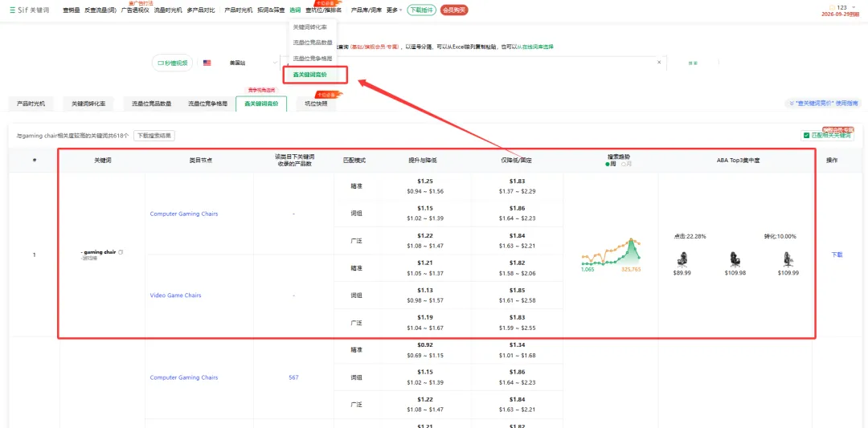Open 流量时光机 in the top navigation
The height and width of the screenshot is (428, 868).
(x=168, y=10)
